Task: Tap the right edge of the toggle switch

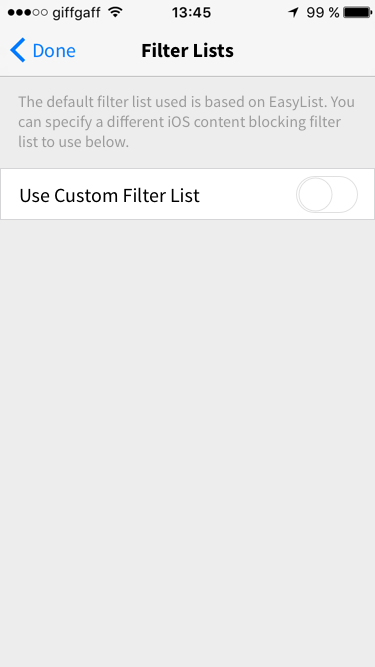Action: (351, 195)
